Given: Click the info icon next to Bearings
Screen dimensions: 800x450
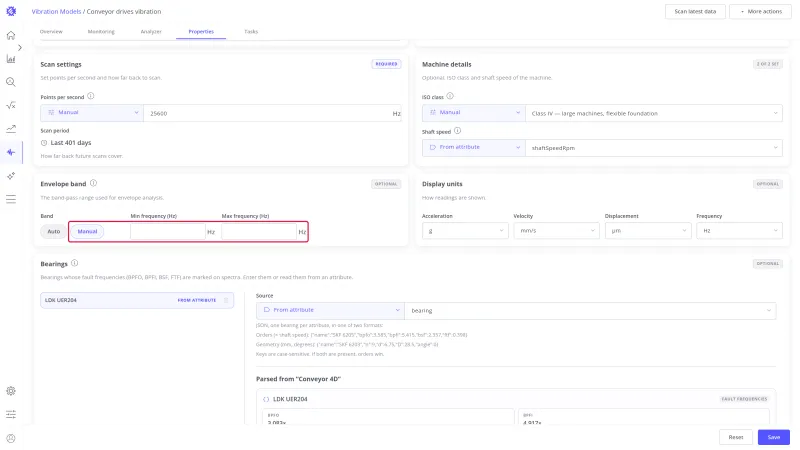Looking at the screenshot, I should 74,263.
